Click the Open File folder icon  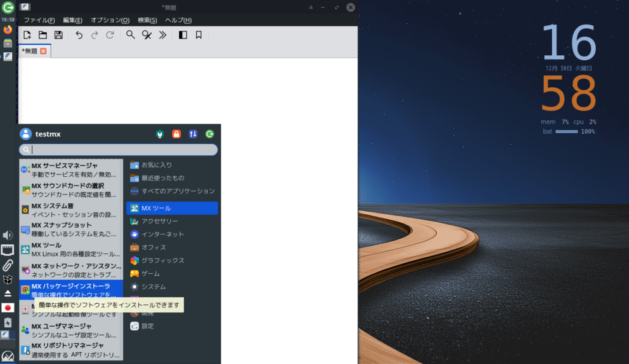(43, 35)
